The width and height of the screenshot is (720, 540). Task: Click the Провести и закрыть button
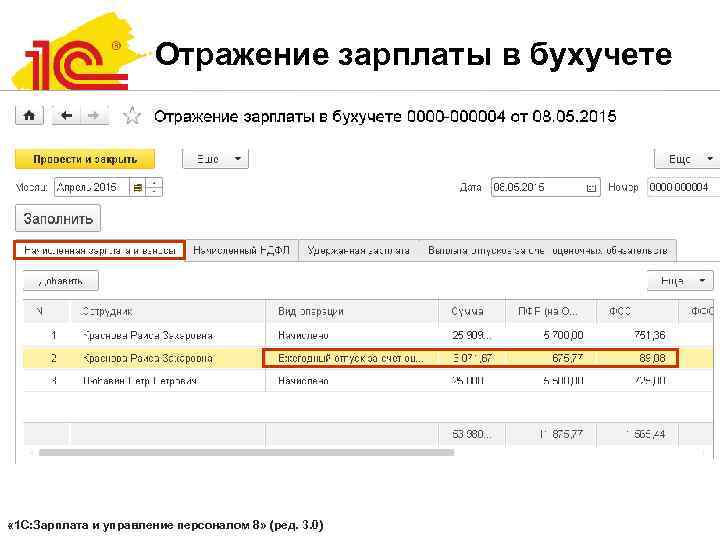tap(85, 159)
